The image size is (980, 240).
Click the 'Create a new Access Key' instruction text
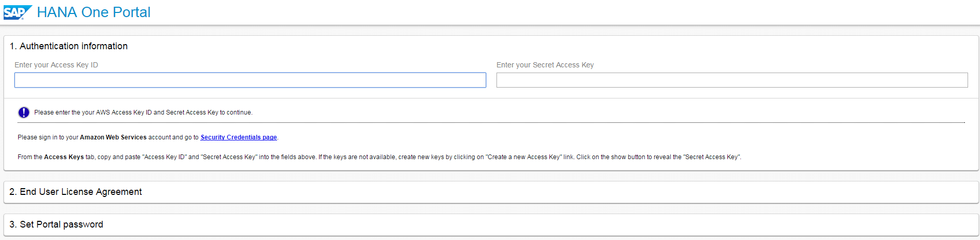[x=524, y=157]
